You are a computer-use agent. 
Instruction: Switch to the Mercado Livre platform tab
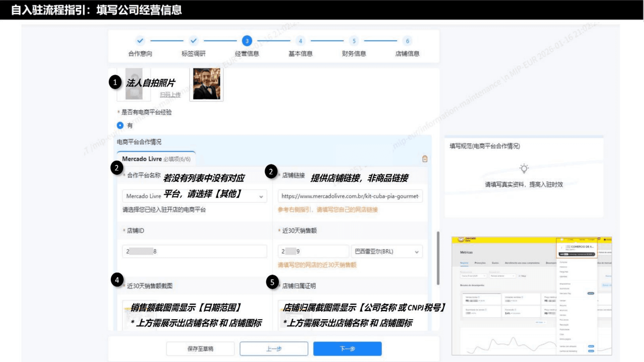[156, 159]
